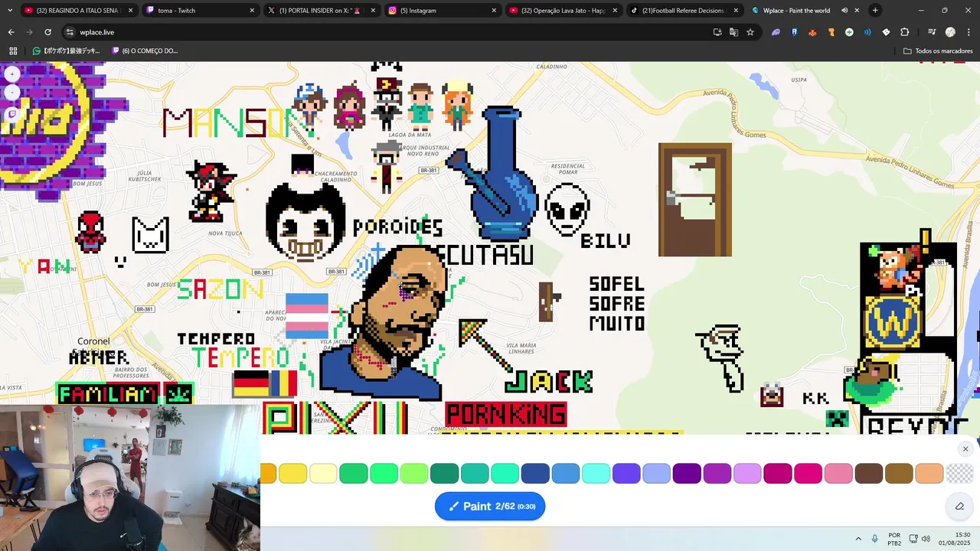
Task: Click the Paint 2/62 button
Action: [490, 506]
